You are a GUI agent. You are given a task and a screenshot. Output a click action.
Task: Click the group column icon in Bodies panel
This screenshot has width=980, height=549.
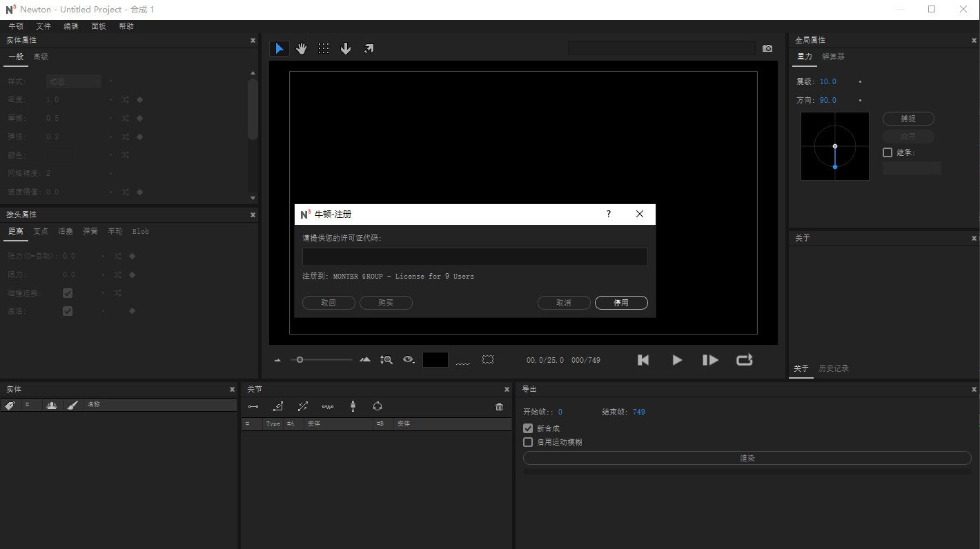pyautogui.click(x=52, y=406)
